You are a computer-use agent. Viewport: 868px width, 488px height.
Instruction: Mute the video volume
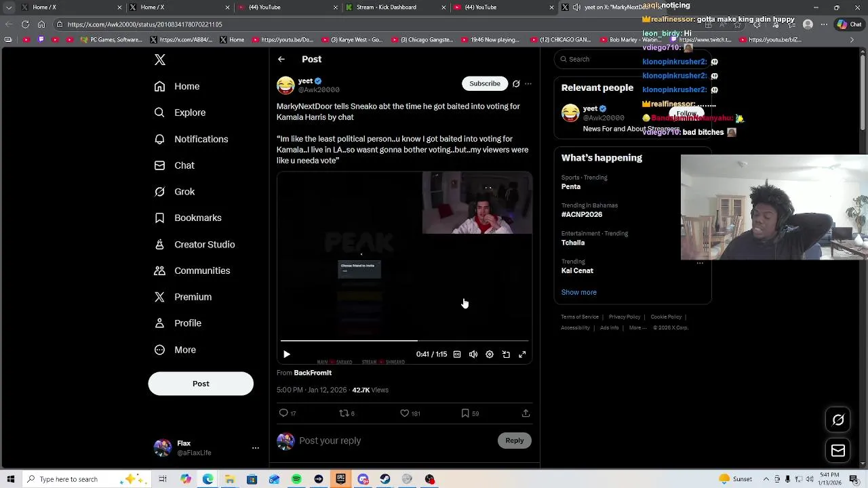pos(473,354)
